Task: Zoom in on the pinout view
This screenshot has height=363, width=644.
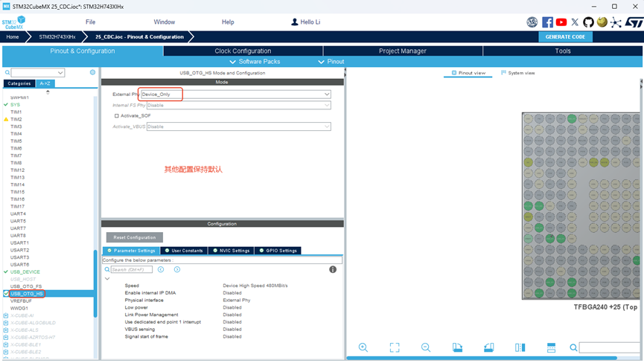Action: (x=363, y=347)
